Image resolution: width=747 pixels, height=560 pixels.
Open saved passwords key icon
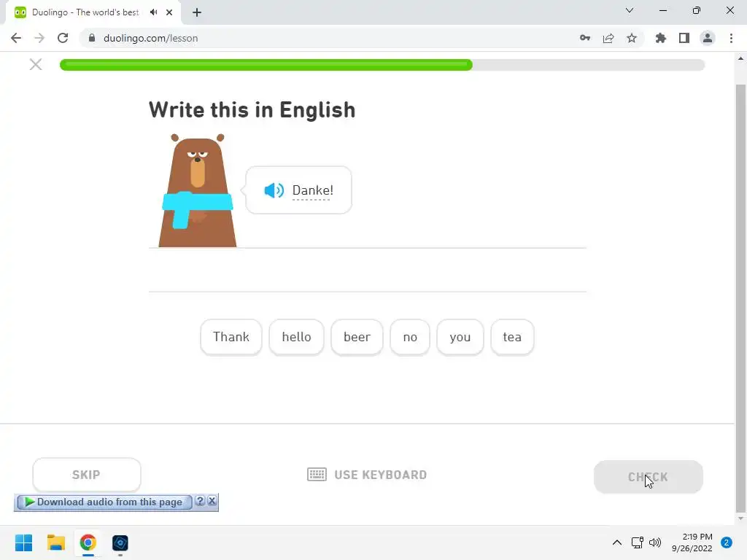[585, 38]
